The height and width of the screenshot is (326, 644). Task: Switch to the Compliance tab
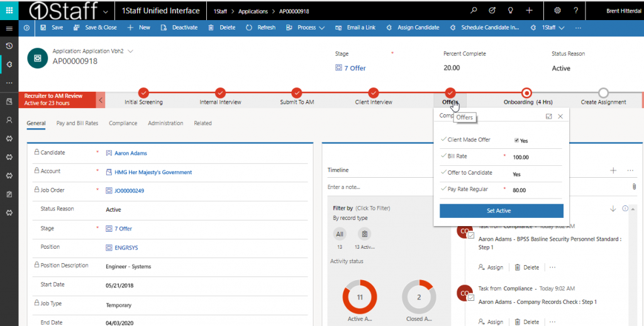click(123, 123)
